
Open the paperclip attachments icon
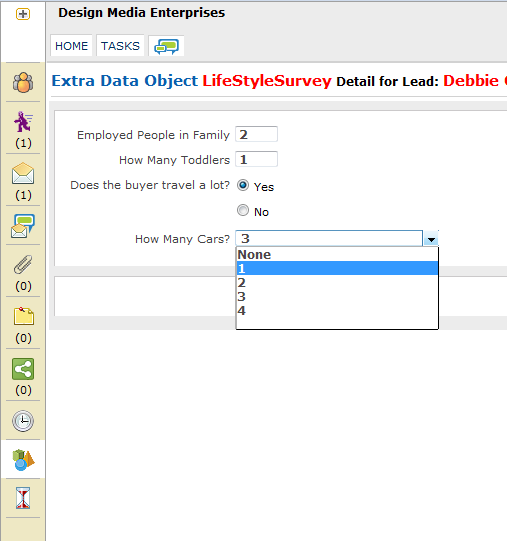[23, 265]
